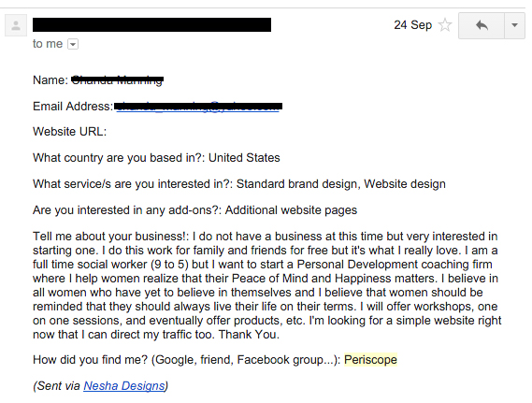Click the reply arrow button
Image resolution: width=532 pixels, height=403 pixels.
tap(482, 25)
